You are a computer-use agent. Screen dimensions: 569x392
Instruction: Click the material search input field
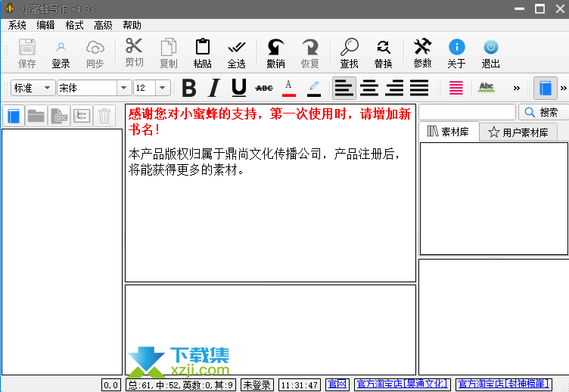point(467,112)
